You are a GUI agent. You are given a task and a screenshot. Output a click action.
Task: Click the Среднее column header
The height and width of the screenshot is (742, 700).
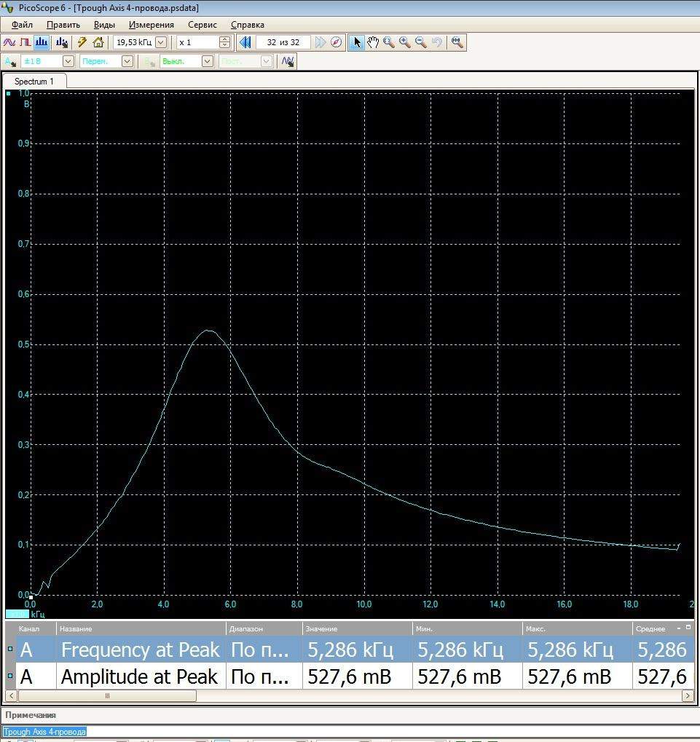click(x=650, y=629)
